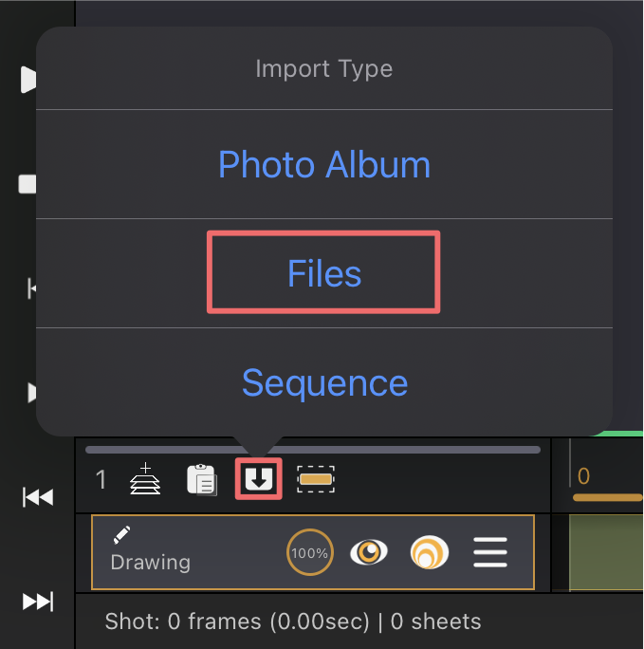Click the horizontal scrollbar above the layer toolbar
The image size is (644, 649).
(313, 450)
